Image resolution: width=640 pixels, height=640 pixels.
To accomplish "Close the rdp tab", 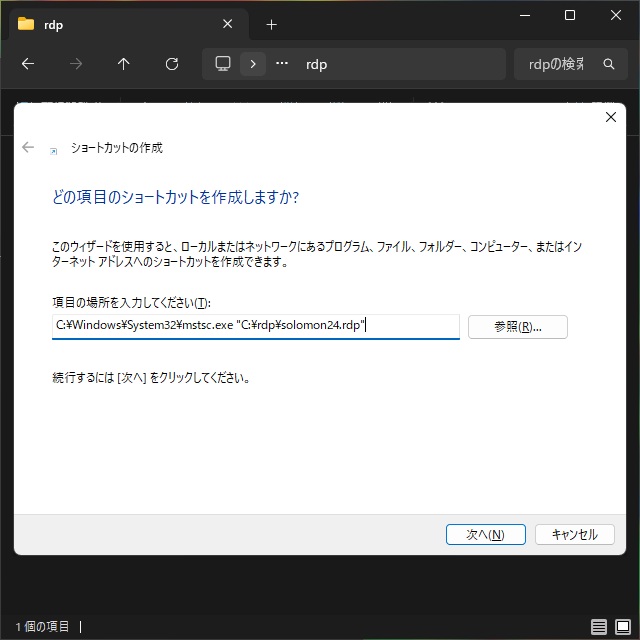I will 228,24.
